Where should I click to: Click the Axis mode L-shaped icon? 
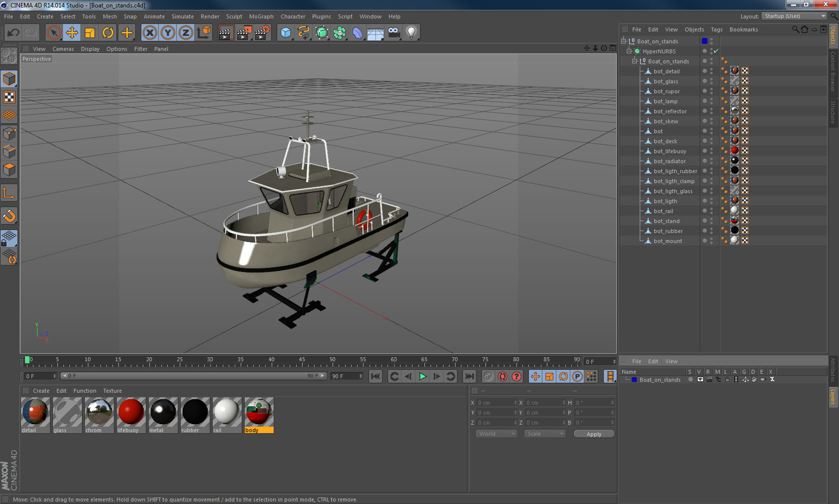tap(9, 193)
